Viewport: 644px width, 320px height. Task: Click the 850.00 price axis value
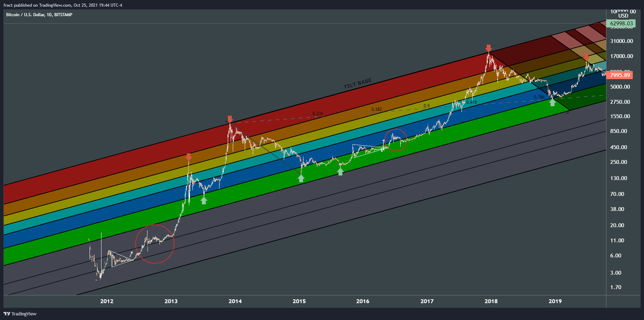tap(619, 131)
